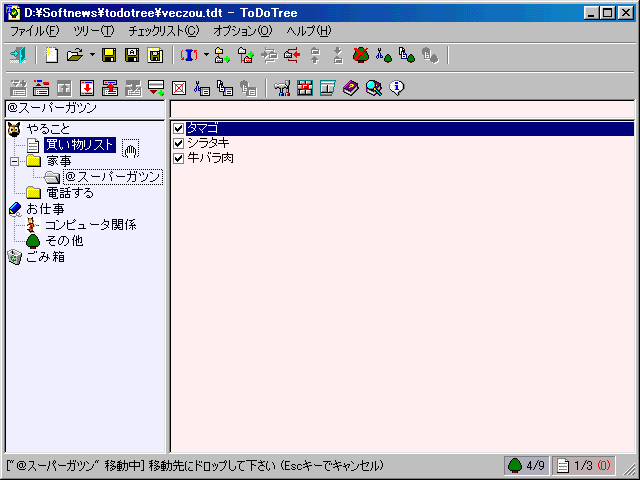Click the 1/3 (0) item count in status bar
This screenshot has height=480, width=640.
point(592,465)
